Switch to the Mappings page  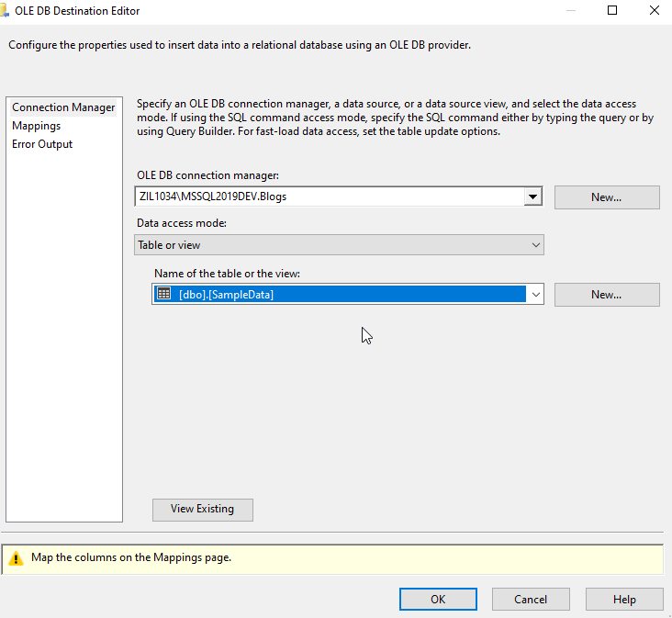[37, 126]
